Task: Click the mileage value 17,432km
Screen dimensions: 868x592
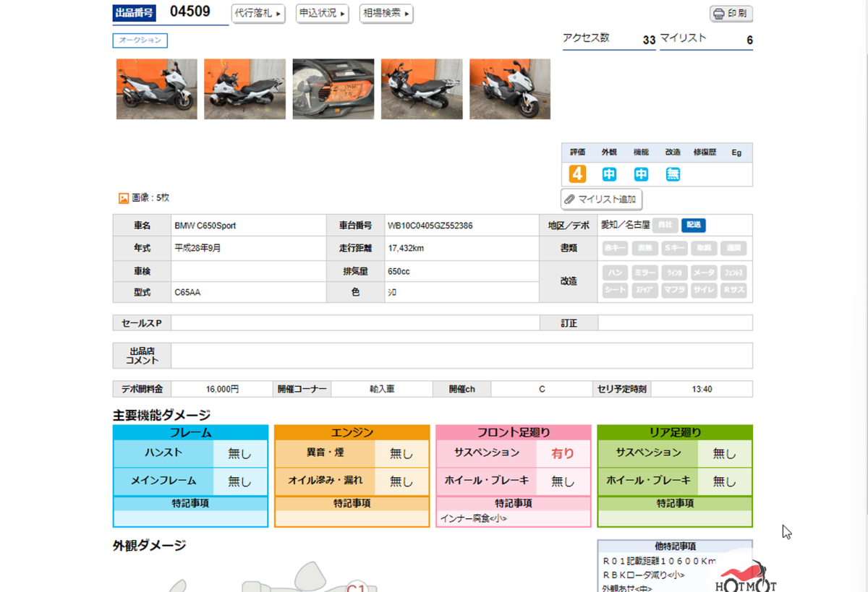Action: [406, 248]
